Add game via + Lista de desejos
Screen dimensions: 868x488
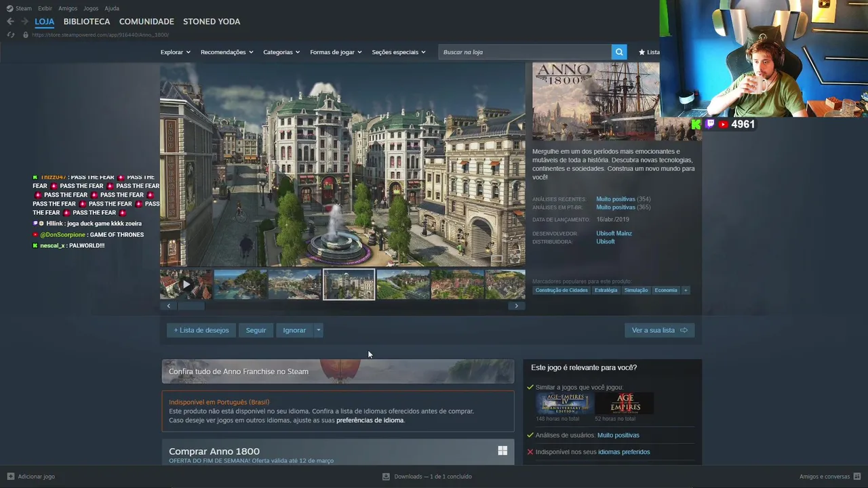pyautogui.click(x=201, y=330)
